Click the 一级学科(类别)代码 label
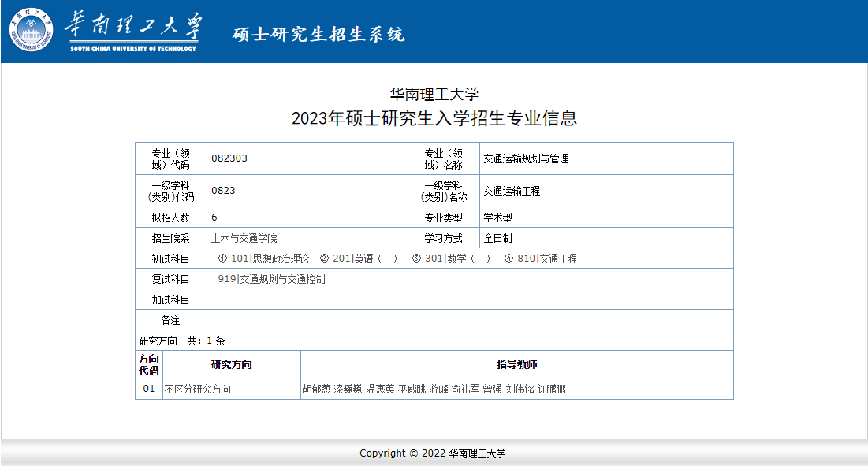Screen dimensions: 868x466 tap(171, 191)
